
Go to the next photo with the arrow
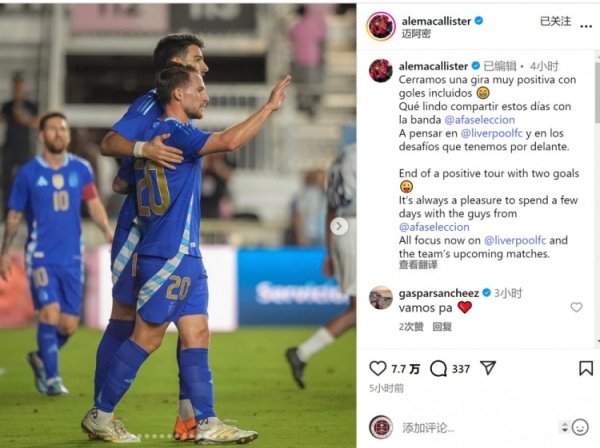click(339, 226)
